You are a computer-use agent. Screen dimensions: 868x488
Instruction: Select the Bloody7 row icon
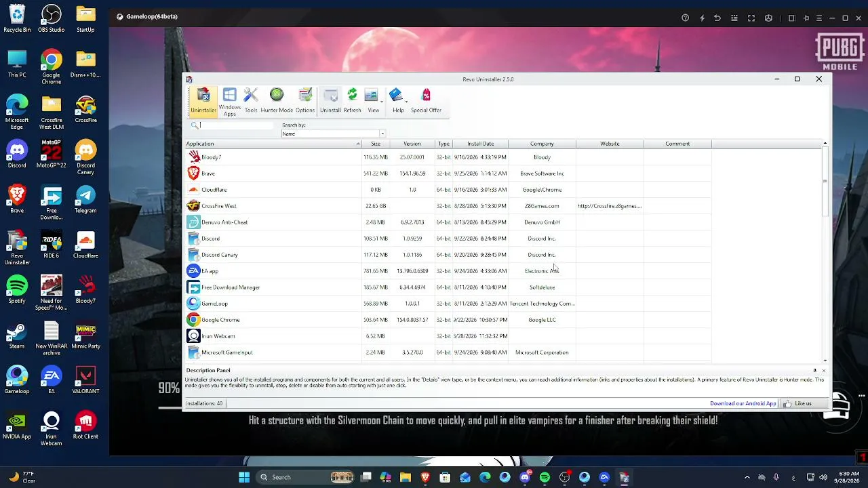[x=193, y=157]
